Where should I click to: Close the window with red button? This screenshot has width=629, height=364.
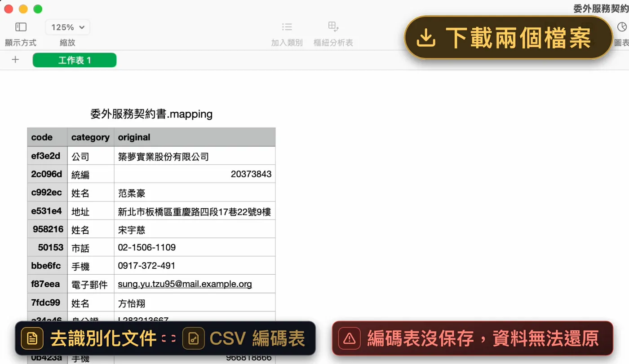pos(8,9)
